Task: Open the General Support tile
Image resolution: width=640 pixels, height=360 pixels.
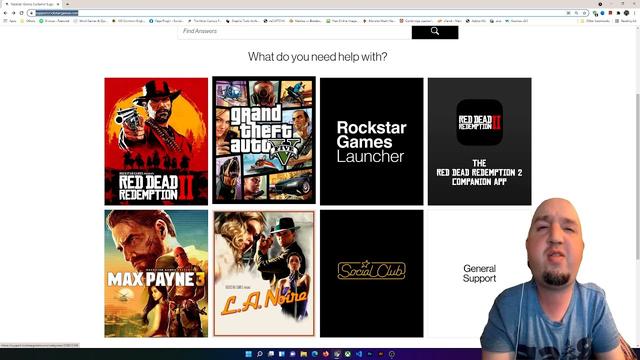Action: pos(480,273)
